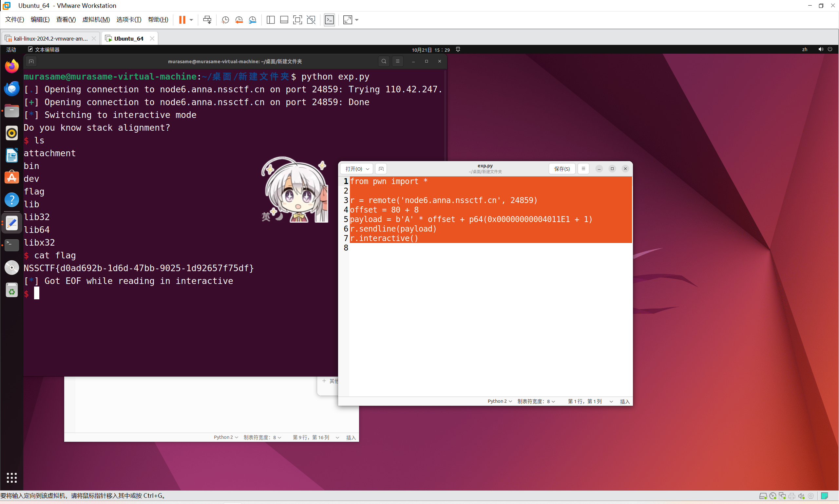Open the 选项卡(T) menu

129,20
